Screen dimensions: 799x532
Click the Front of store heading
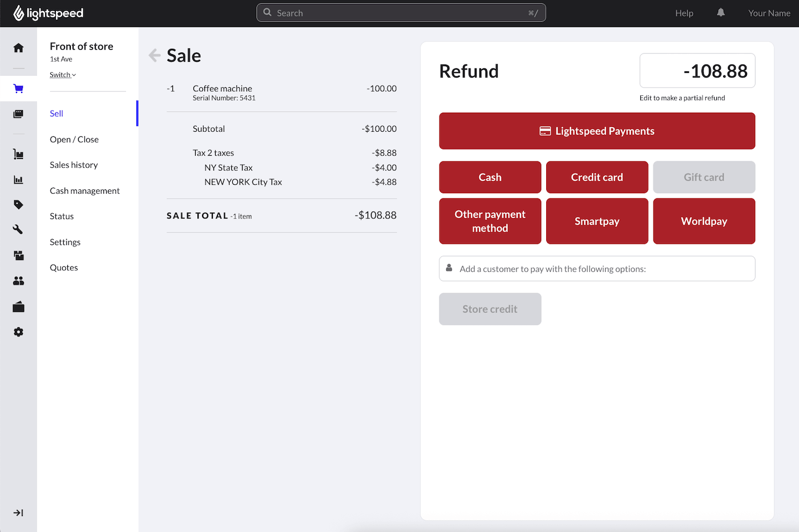point(81,46)
